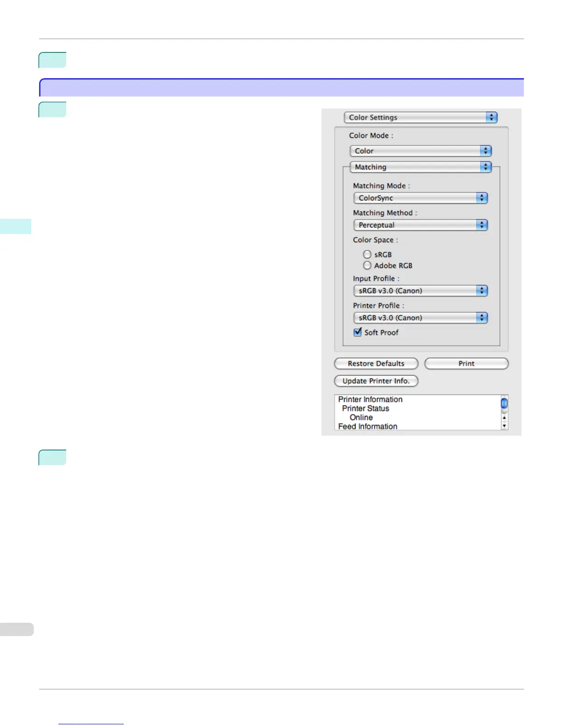This screenshot has height=728, width=563.
Task: Open the Matching section dropdown
Action: 420,167
